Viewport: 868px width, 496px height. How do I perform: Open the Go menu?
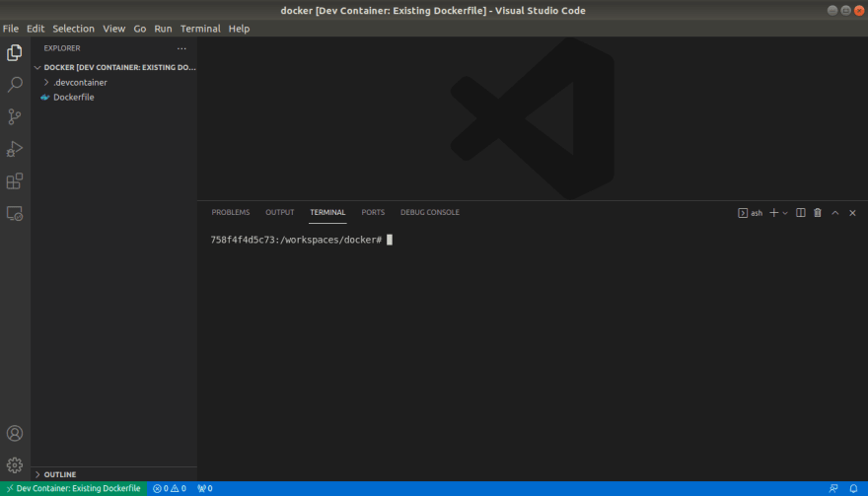click(139, 29)
